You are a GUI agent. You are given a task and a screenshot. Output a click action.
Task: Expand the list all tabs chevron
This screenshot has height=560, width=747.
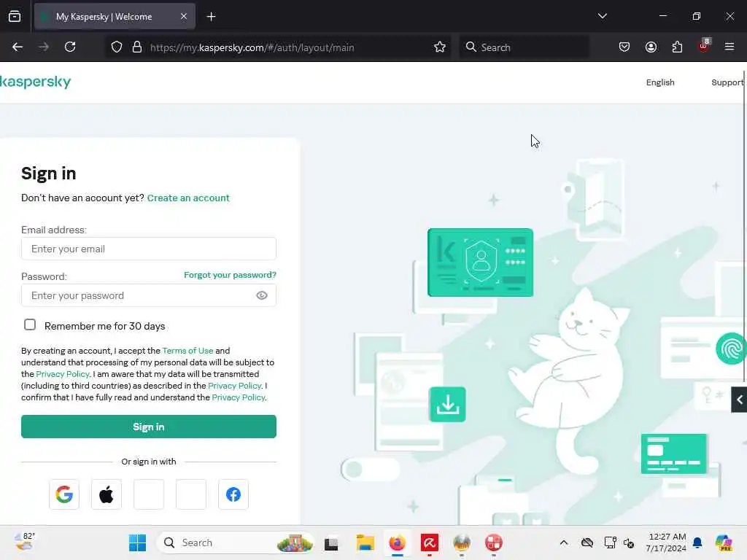(x=602, y=16)
